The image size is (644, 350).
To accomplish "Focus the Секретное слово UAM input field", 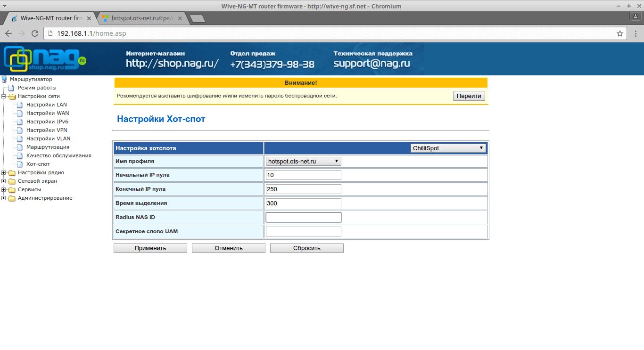I will (303, 232).
